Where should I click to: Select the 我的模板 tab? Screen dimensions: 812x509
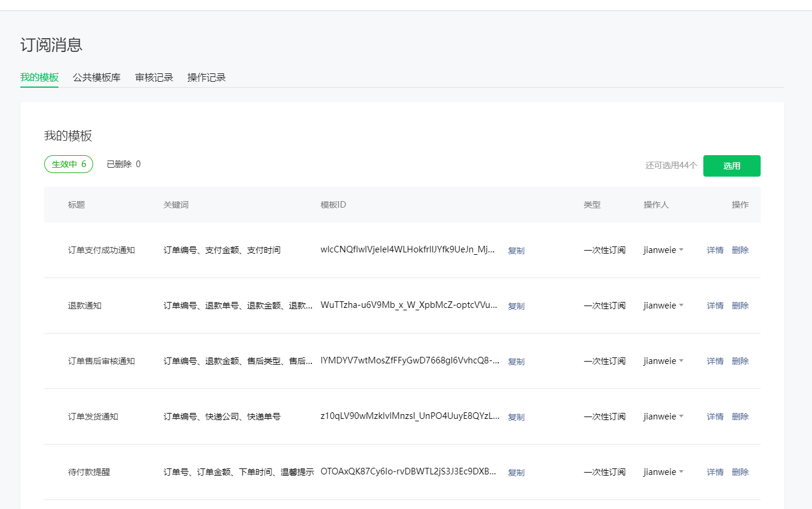pyautogui.click(x=39, y=78)
